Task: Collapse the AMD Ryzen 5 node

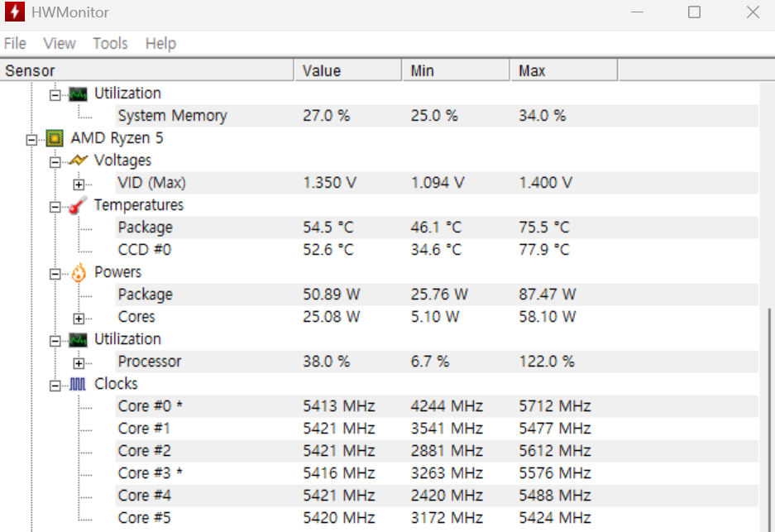Action: click(x=31, y=140)
